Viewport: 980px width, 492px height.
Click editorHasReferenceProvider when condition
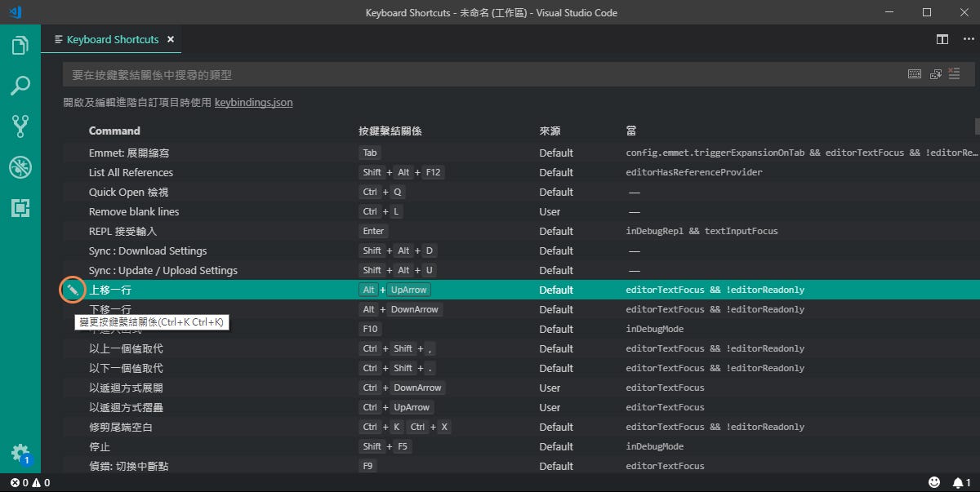tap(694, 172)
